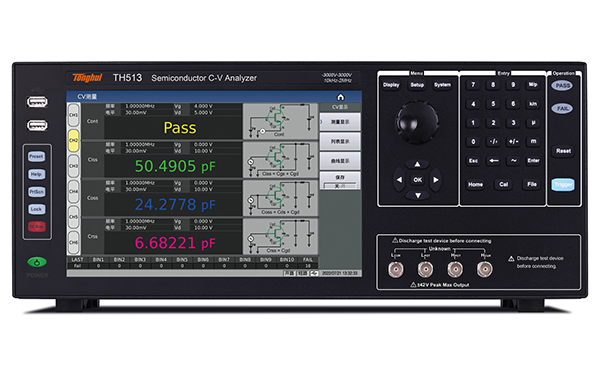
Task: Click the OK key
Action: click(417, 179)
